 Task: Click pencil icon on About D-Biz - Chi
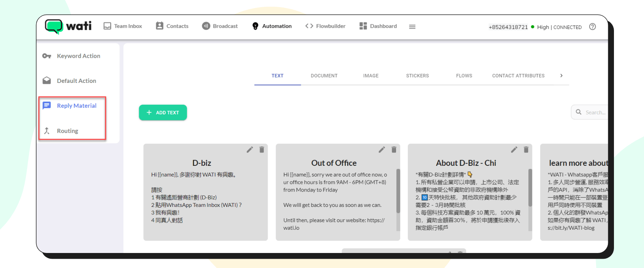point(514,150)
